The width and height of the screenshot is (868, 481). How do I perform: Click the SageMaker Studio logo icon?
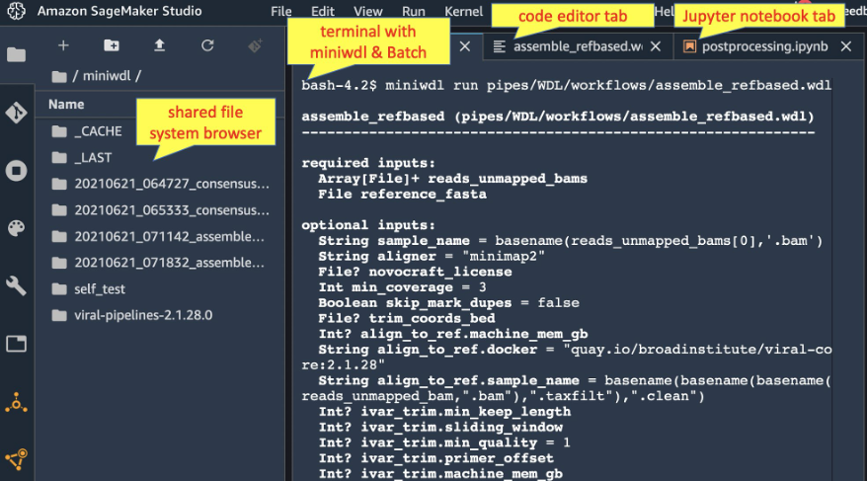click(x=16, y=11)
